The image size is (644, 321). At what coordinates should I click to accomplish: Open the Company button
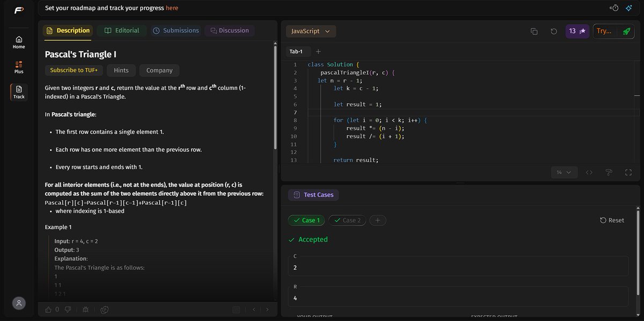[x=159, y=70]
